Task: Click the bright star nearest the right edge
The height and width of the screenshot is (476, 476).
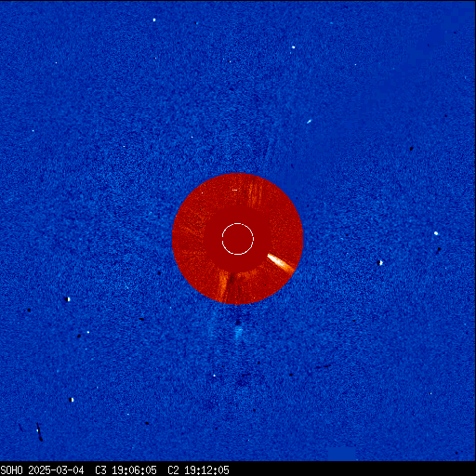Action: tap(436, 233)
